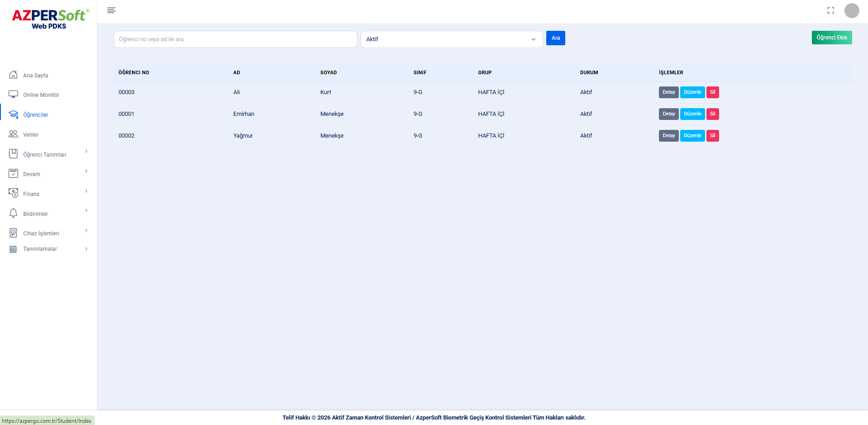The image size is (868, 425).
Task: Click SINIF column header
Action: [x=420, y=72]
